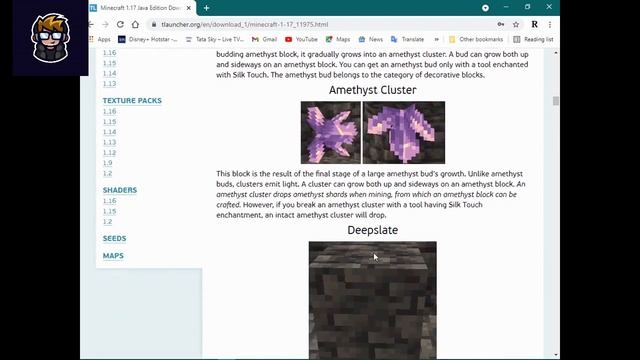
Task: Open the saved password key icon
Action: coord(501,24)
